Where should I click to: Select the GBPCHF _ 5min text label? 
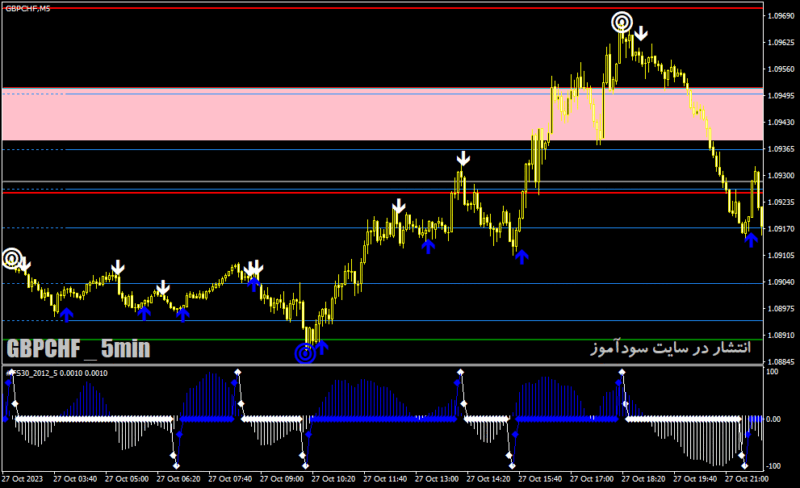click(78, 349)
